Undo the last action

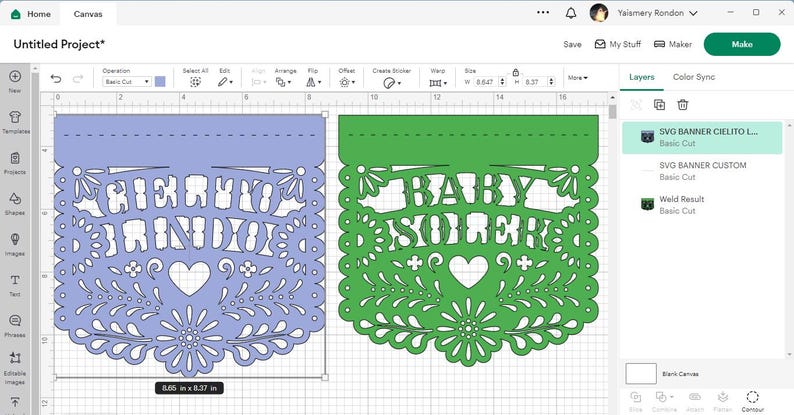click(x=56, y=78)
